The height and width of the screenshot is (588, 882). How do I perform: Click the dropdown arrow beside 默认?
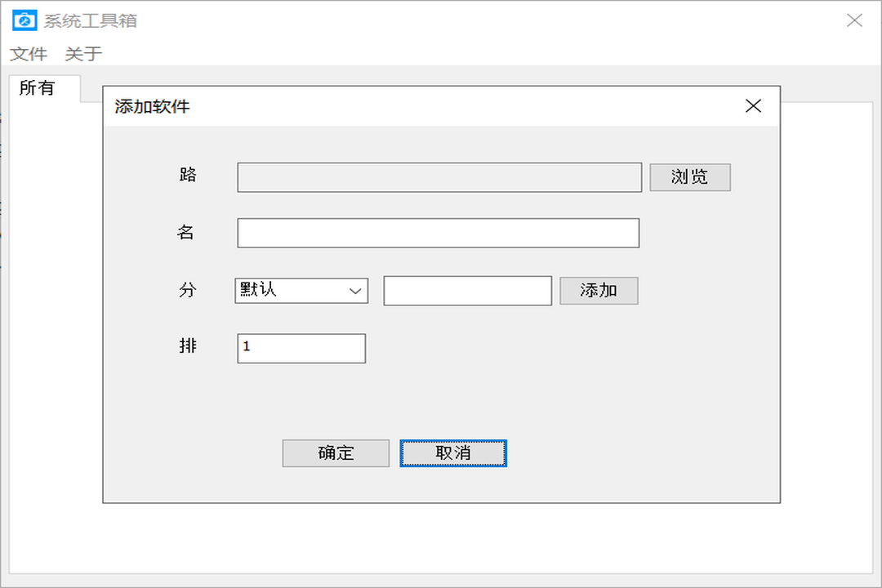point(357,291)
